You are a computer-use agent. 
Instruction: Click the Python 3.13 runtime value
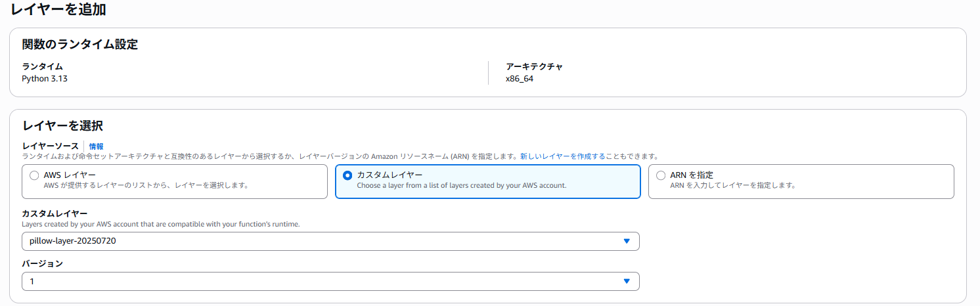coord(45,79)
